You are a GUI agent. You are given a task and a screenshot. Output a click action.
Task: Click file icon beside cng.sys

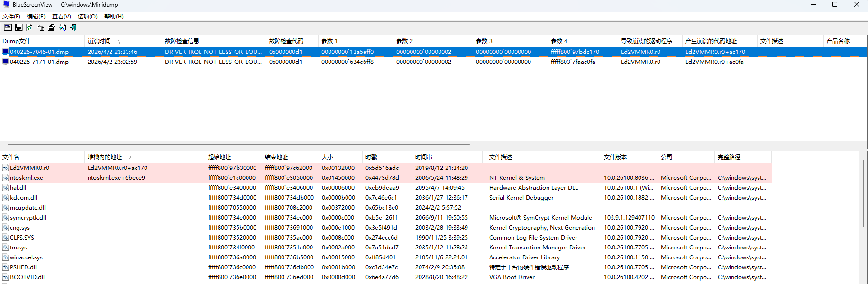(5, 228)
